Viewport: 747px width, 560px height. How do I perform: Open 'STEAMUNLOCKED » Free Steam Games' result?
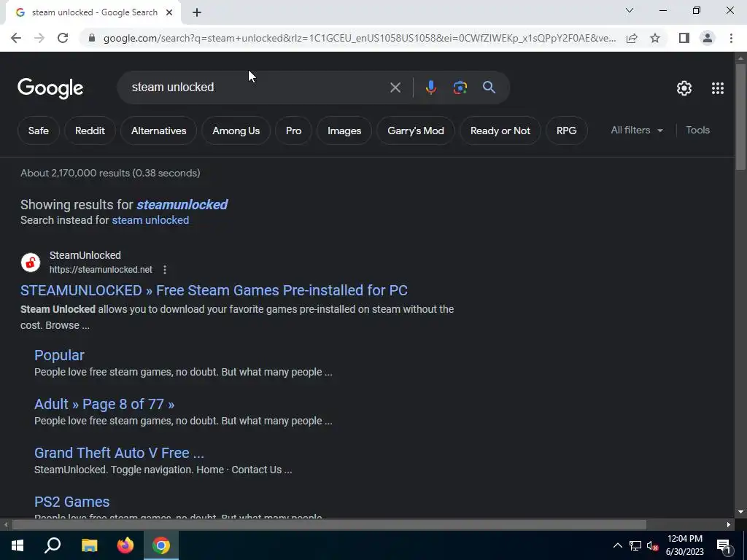coord(214,290)
